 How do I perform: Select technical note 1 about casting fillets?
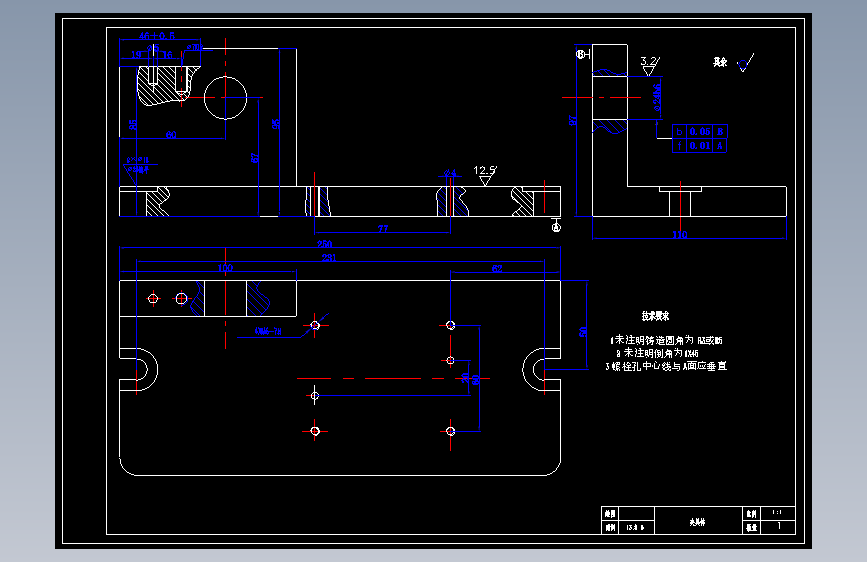(666, 340)
